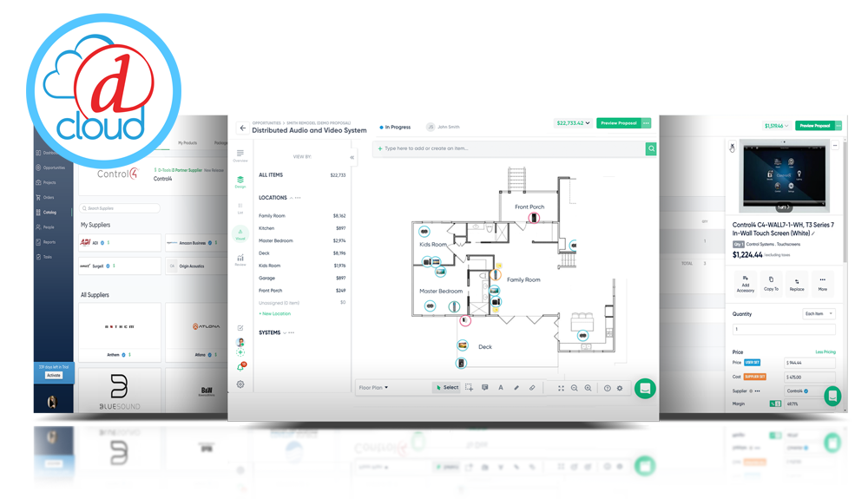Open the $1,519.46 total dropdown in the right window
The image size is (868, 499).
[x=777, y=126]
